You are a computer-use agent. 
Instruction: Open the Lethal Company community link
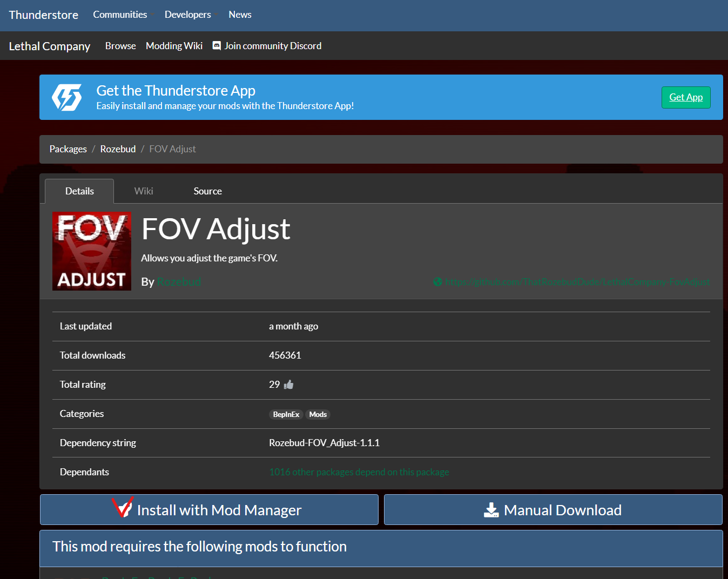[50, 46]
